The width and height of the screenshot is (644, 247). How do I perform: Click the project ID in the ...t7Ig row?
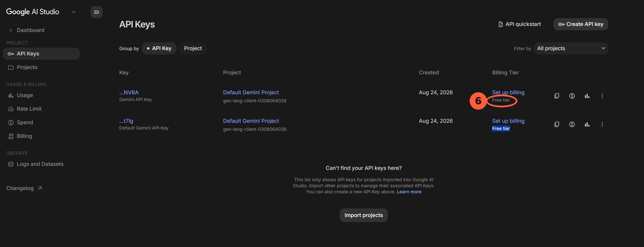click(x=254, y=129)
